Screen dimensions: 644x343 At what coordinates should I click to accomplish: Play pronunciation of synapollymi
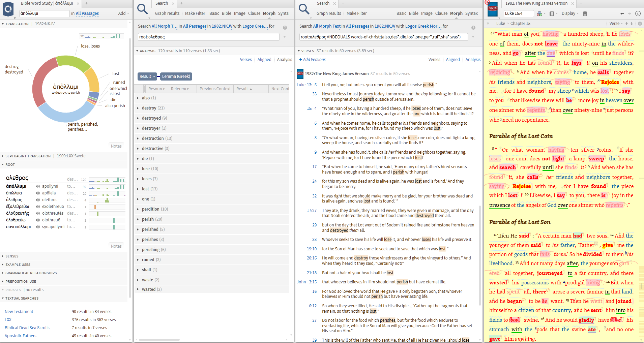click(x=38, y=227)
